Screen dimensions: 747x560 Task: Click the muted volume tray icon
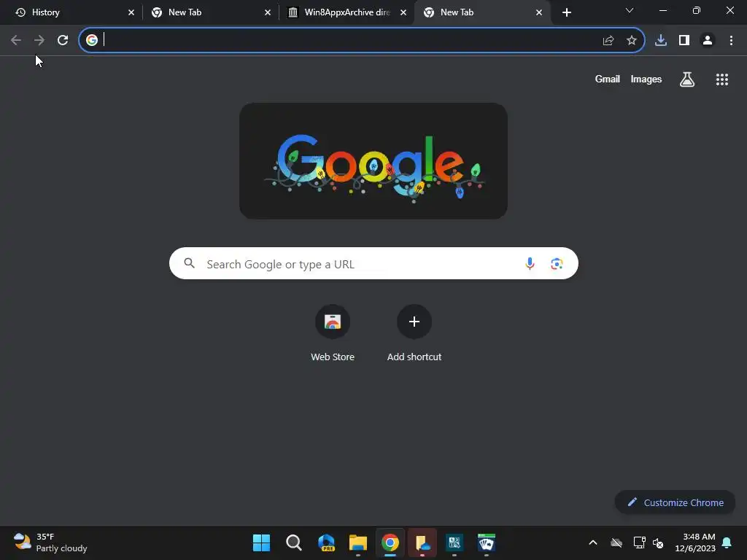tap(658, 542)
